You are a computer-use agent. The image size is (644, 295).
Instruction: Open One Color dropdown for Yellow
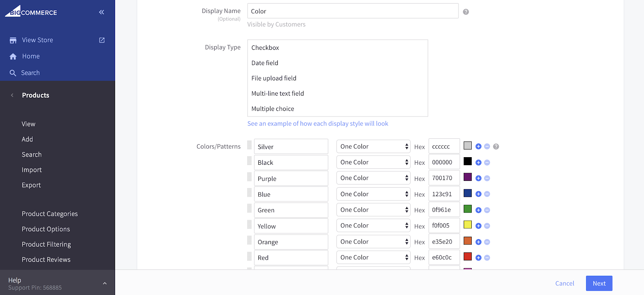[373, 225]
